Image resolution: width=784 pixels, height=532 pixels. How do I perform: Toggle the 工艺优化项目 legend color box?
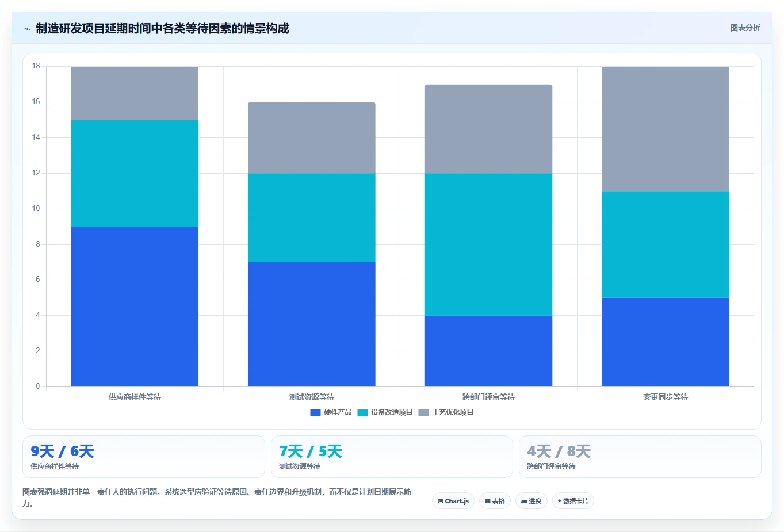click(x=423, y=413)
